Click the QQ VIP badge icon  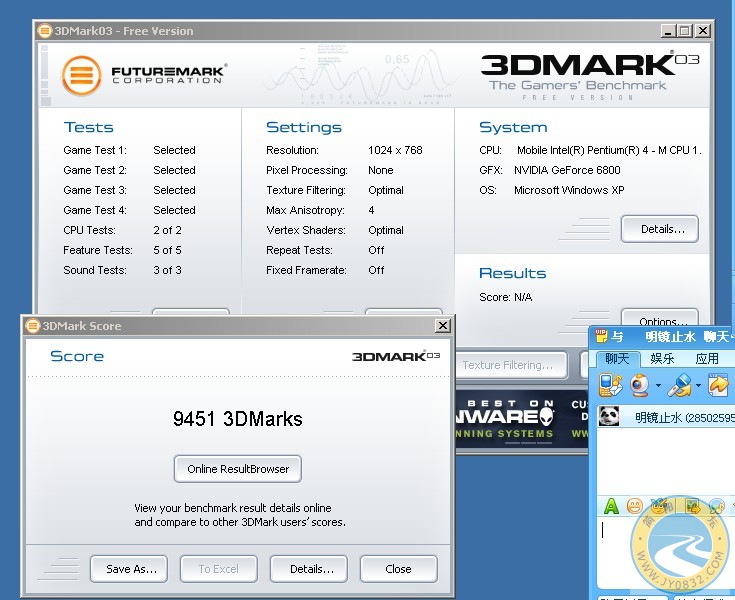coord(600,336)
